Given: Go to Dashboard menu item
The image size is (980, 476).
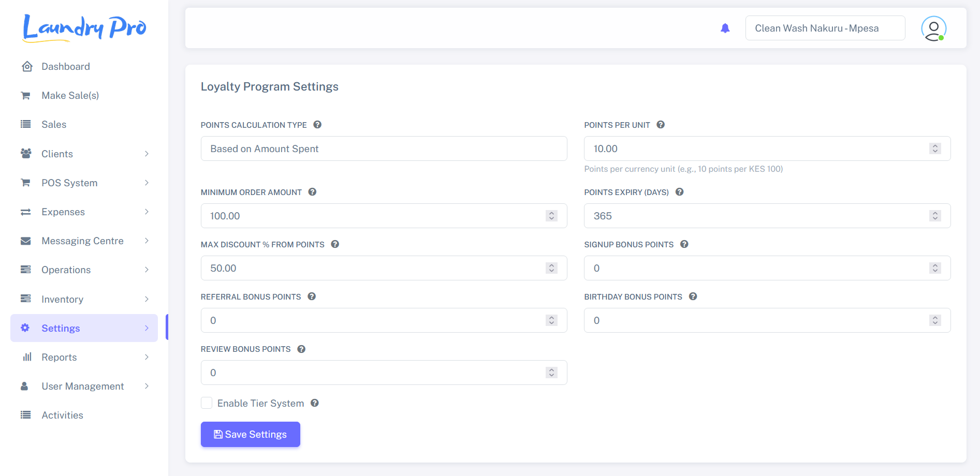Looking at the screenshot, I should click(84, 66).
